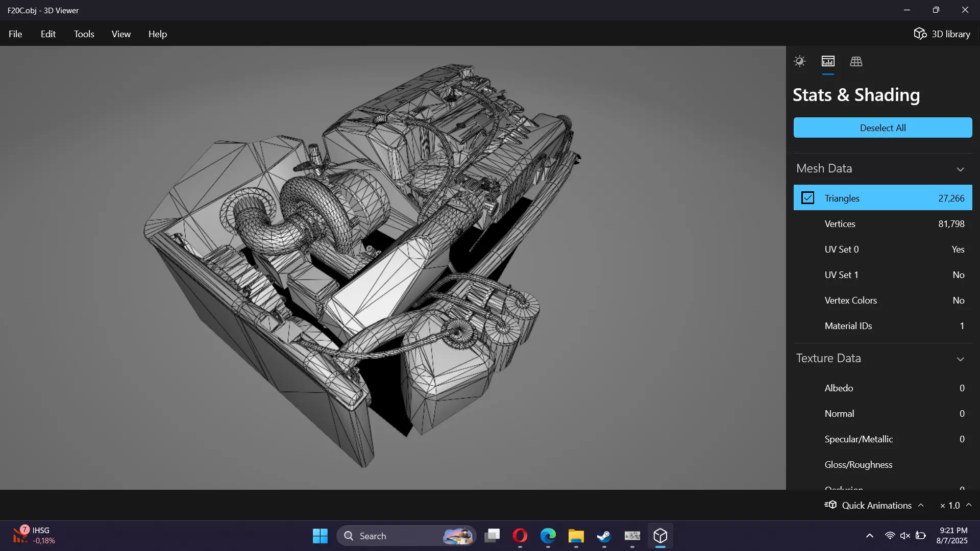Open the Edit menu
The image size is (980, 551).
click(x=48, y=34)
